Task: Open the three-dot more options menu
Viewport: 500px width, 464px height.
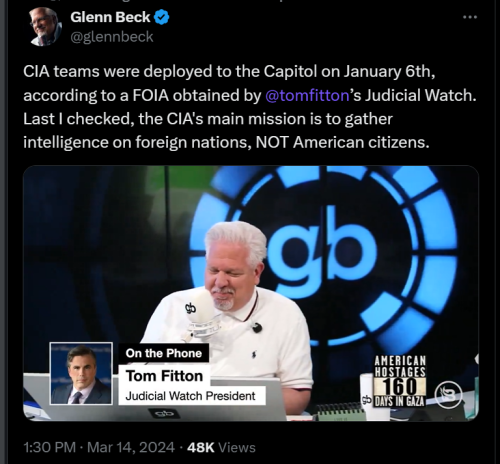Action: click(x=470, y=17)
